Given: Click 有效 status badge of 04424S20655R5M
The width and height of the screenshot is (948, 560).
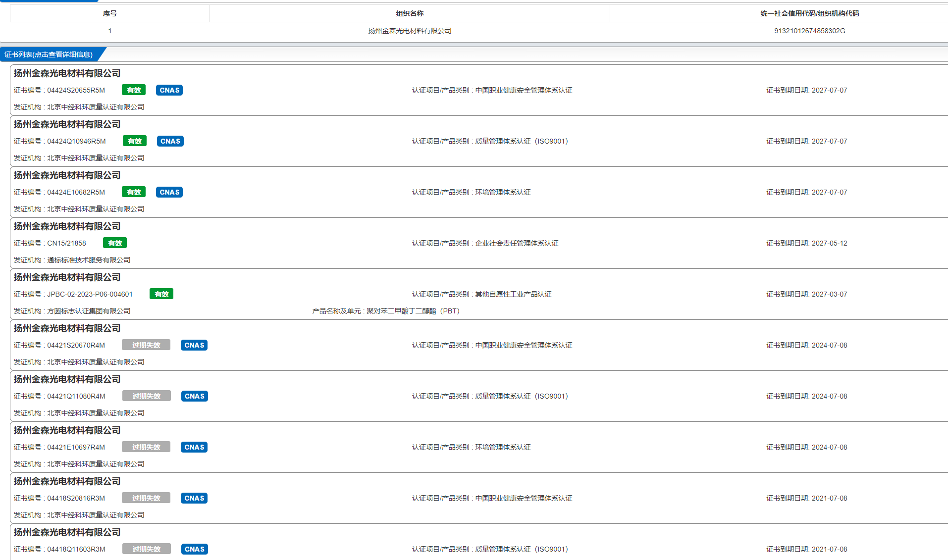Looking at the screenshot, I should pyautogui.click(x=134, y=90).
